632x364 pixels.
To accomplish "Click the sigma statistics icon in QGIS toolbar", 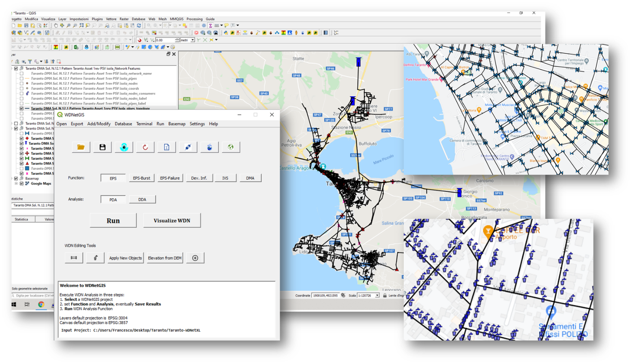I will [x=210, y=25].
